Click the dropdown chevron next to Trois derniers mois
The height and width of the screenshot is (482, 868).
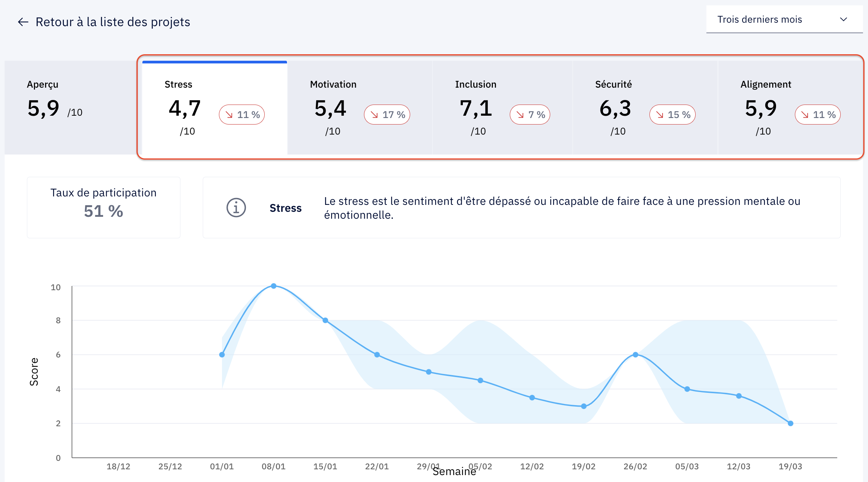point(843,19)
